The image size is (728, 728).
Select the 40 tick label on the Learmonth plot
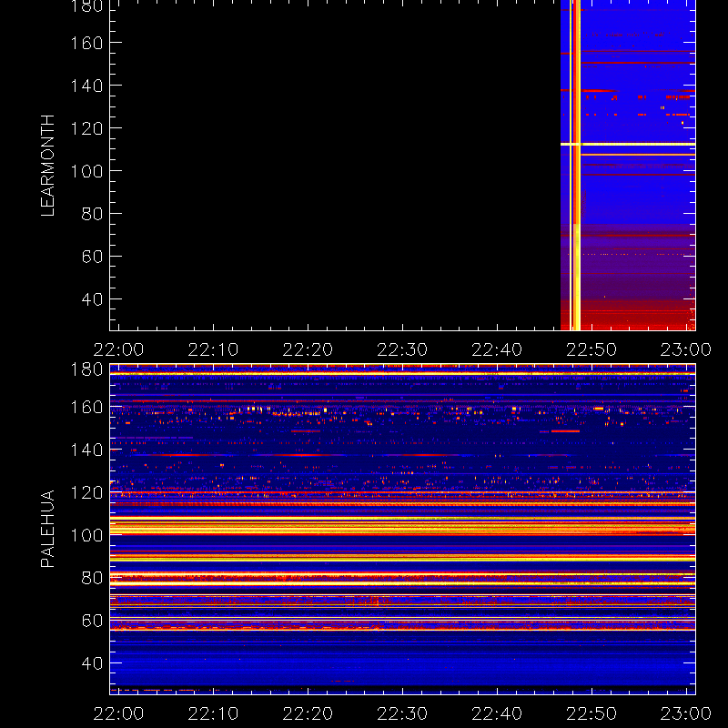coord(92,299)
